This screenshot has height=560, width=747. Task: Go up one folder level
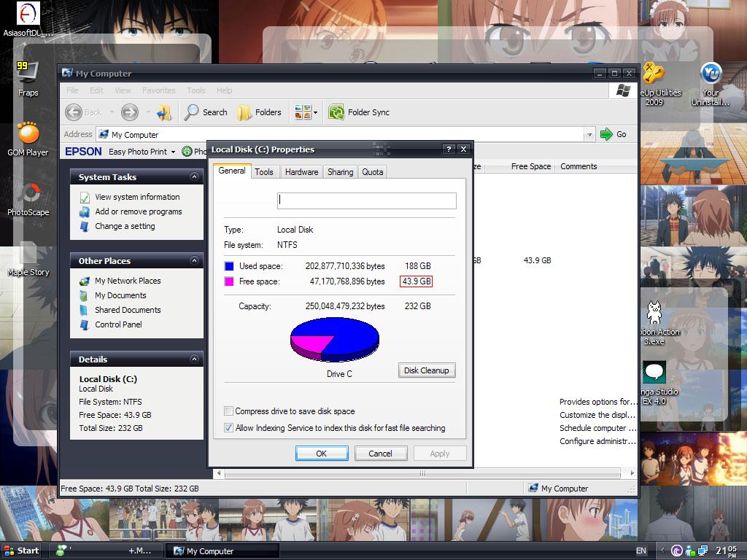tap(164, 112)
